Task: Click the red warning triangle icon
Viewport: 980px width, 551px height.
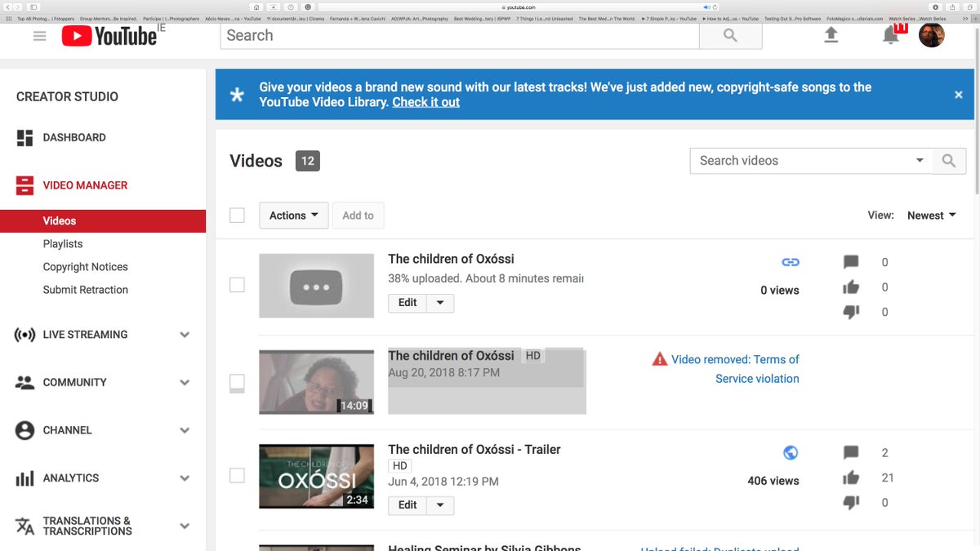Action: tap(660, 359)
